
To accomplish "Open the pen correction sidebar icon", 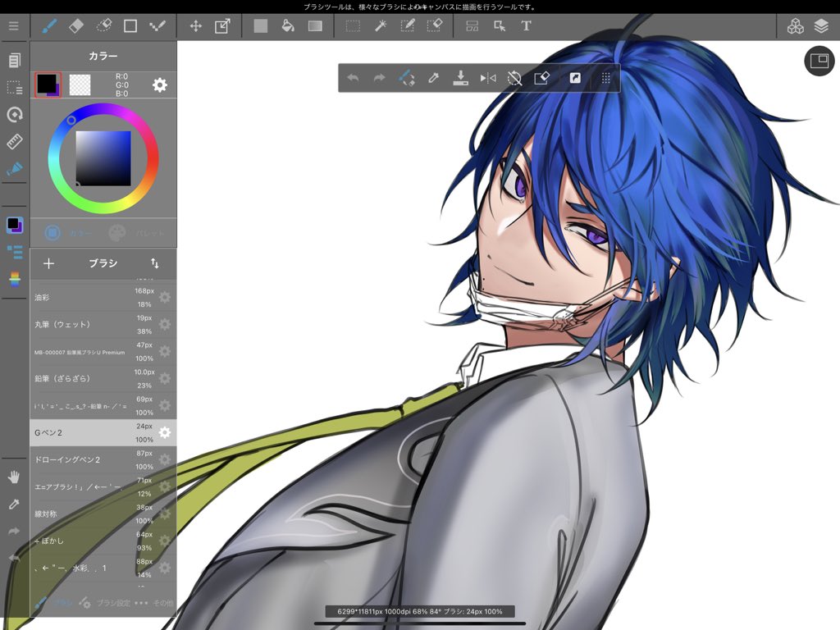I will point(15,169).
